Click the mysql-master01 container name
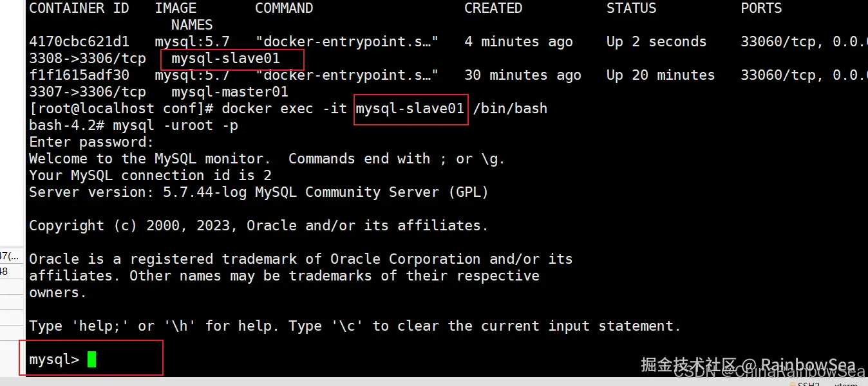Screen dimensions: 868x386 click(x=229, y=92)
